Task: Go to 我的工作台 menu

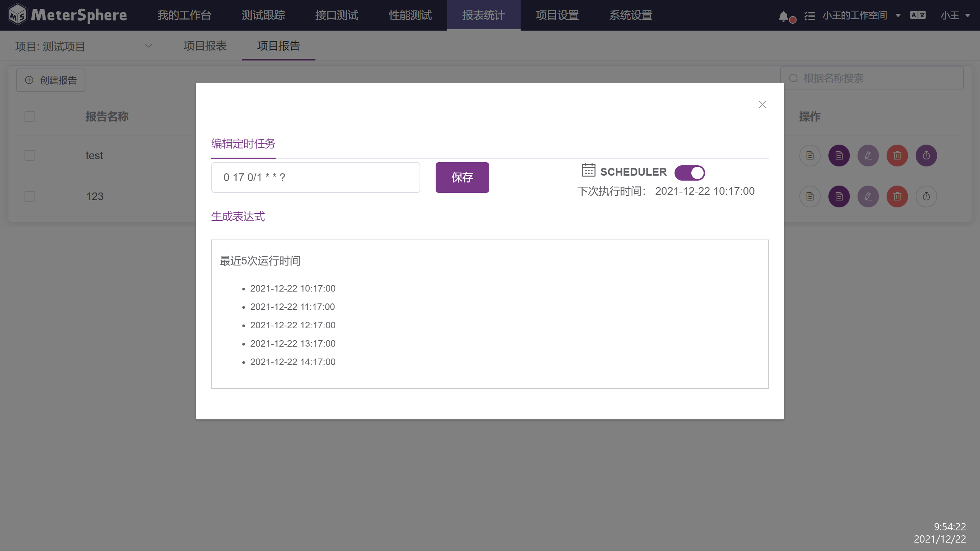Action: 184,15
